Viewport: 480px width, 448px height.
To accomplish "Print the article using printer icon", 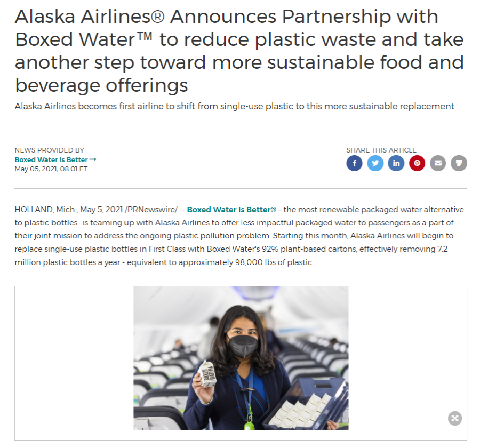I will pyautogui.click(x=459, y=163).
